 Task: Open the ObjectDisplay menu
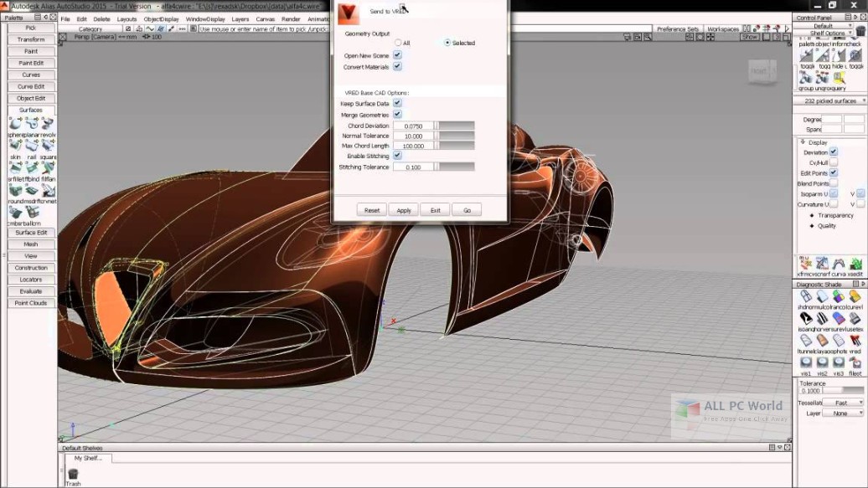point(161,18)
